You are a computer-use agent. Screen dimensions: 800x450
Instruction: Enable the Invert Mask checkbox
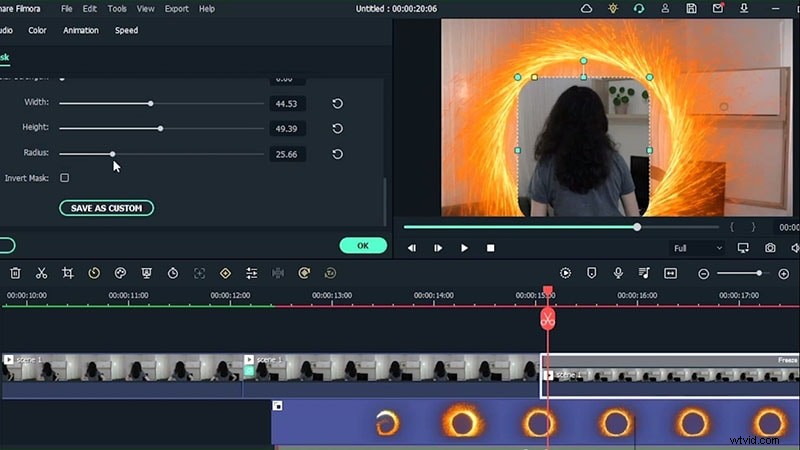pos(65,178)
